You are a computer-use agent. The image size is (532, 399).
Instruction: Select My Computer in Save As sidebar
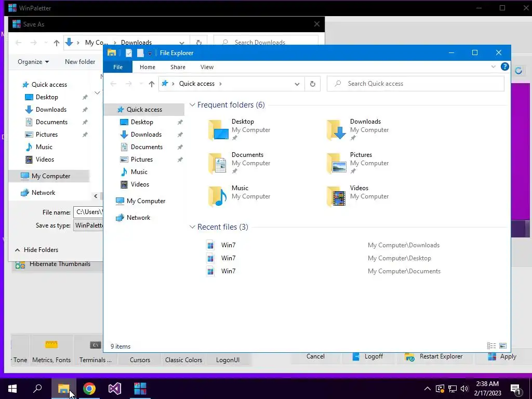(50, 176)
